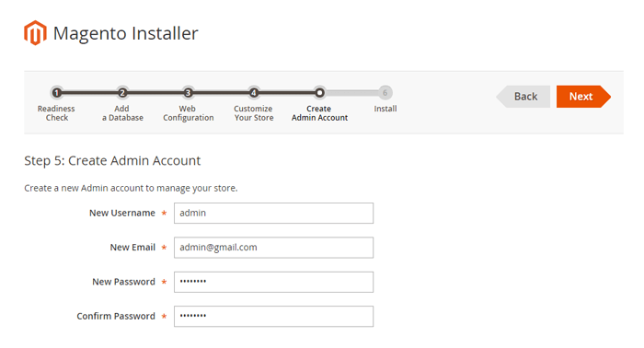The height and width of the screenshot is (348, 644).
Task: Go to the Next step
Action: pos(583,97)
